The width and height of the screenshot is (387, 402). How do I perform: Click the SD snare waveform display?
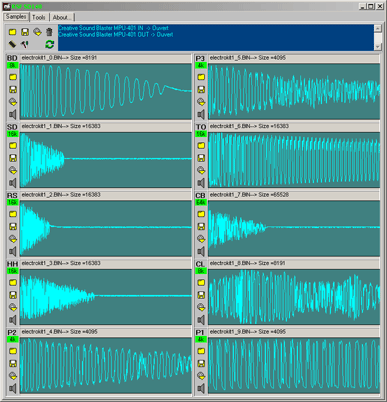click(106, 160)
